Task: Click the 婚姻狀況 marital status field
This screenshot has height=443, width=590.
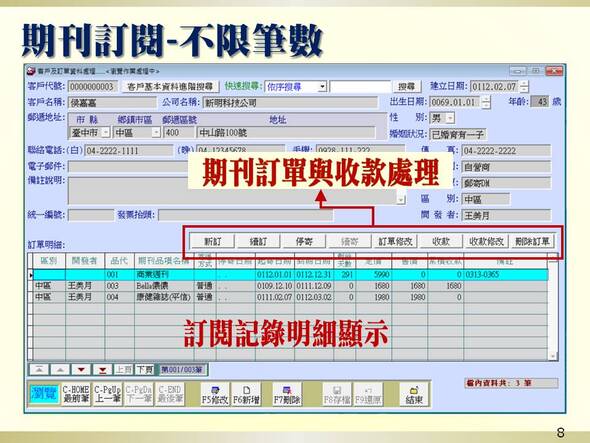Action: pyautogui.click(x=458, y=134)
